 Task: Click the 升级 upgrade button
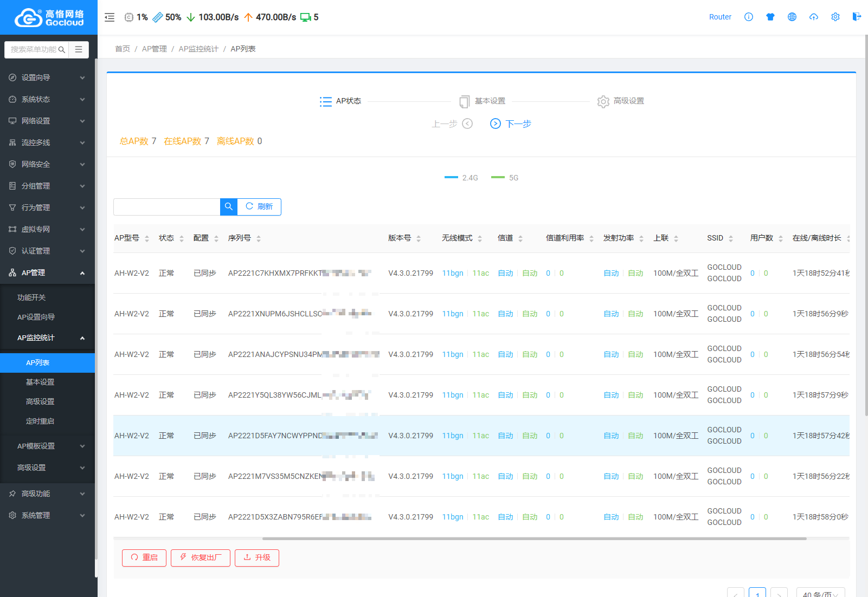tap(257, 557)
